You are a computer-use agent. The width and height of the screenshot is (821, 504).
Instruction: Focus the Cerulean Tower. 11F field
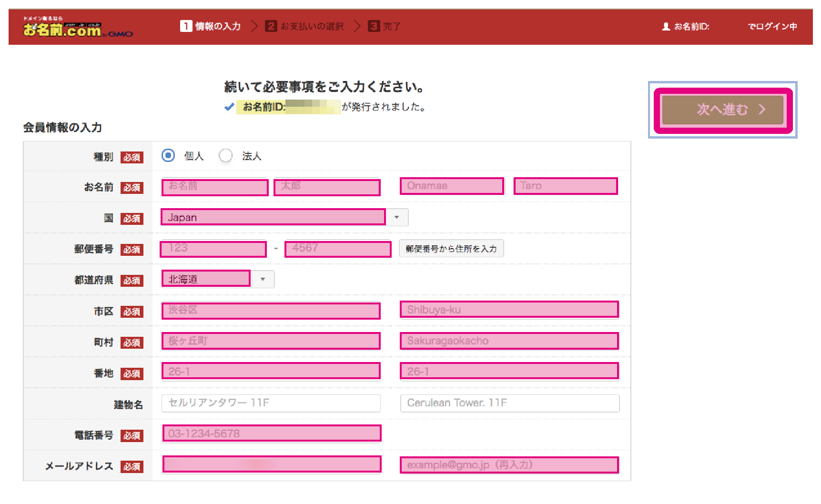click(x=509, y=403)
